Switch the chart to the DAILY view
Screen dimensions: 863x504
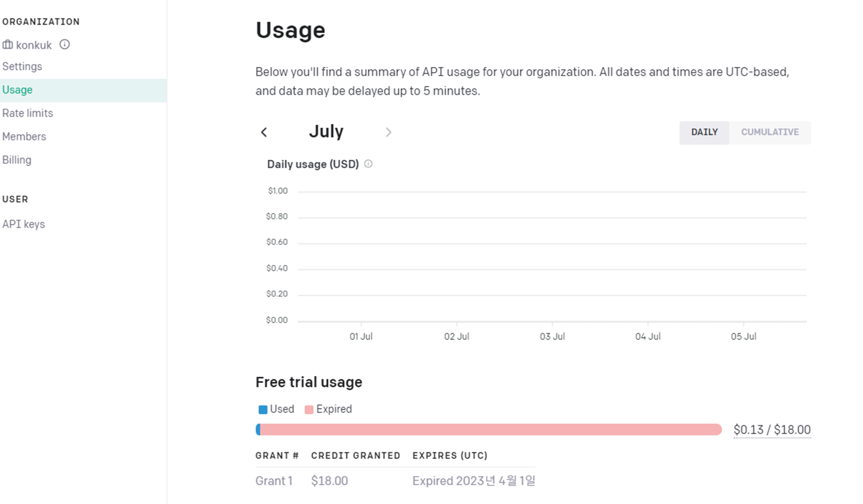click(704, 132)
